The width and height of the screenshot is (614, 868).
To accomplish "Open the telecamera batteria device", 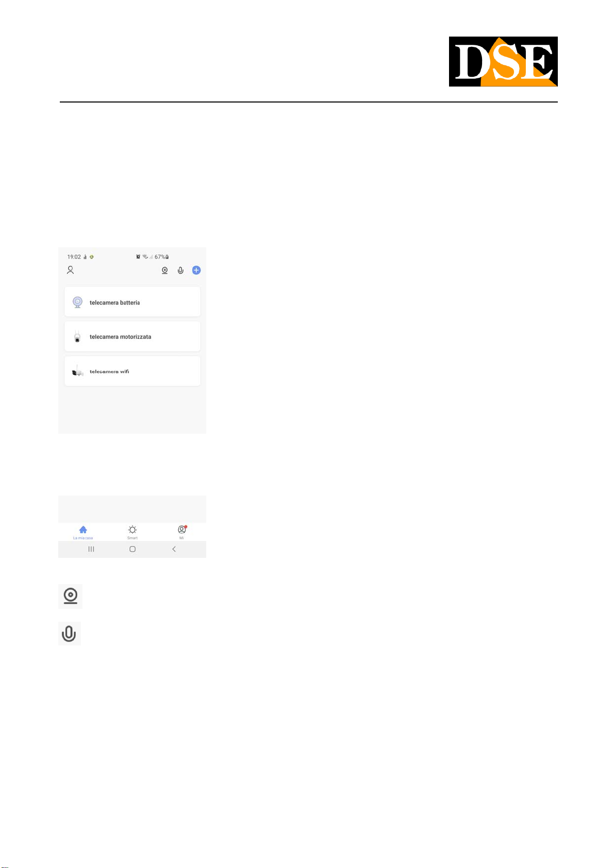I will pyautogui.click(x=132, y=302).
